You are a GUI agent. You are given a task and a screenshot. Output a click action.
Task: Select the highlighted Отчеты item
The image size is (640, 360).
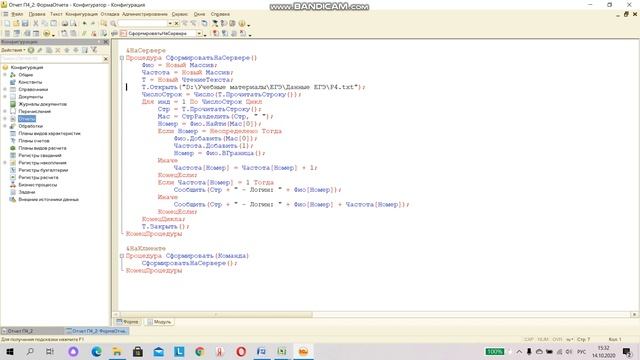(x=27, y=119)
